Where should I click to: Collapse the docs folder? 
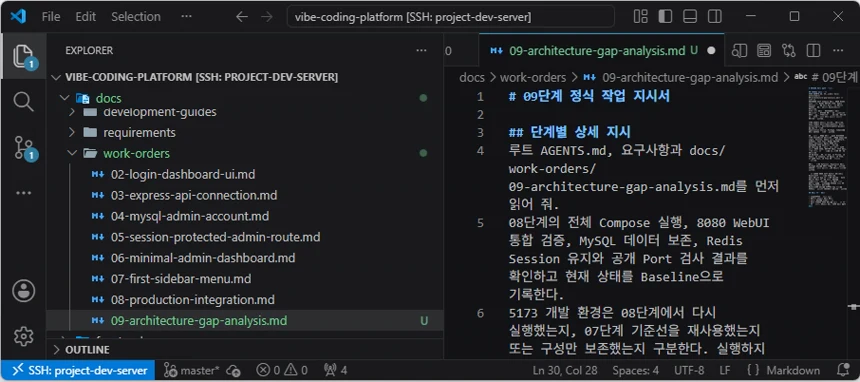pos(65,98)
